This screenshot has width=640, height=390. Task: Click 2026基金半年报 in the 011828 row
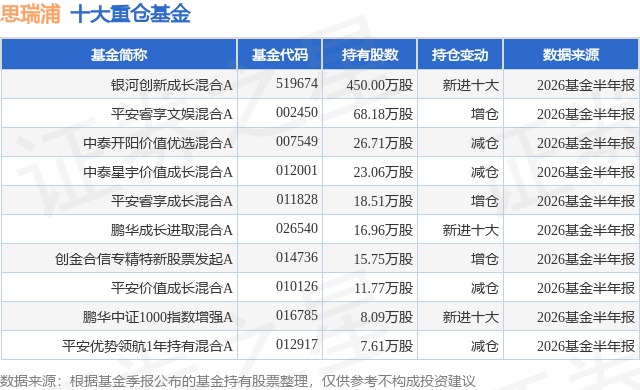point(586,201)
